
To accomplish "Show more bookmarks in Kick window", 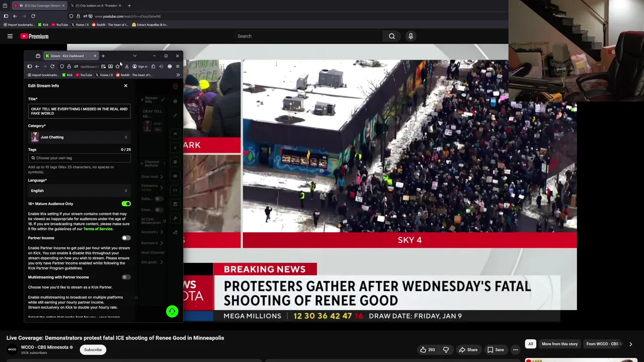I will tap(178, 75).
